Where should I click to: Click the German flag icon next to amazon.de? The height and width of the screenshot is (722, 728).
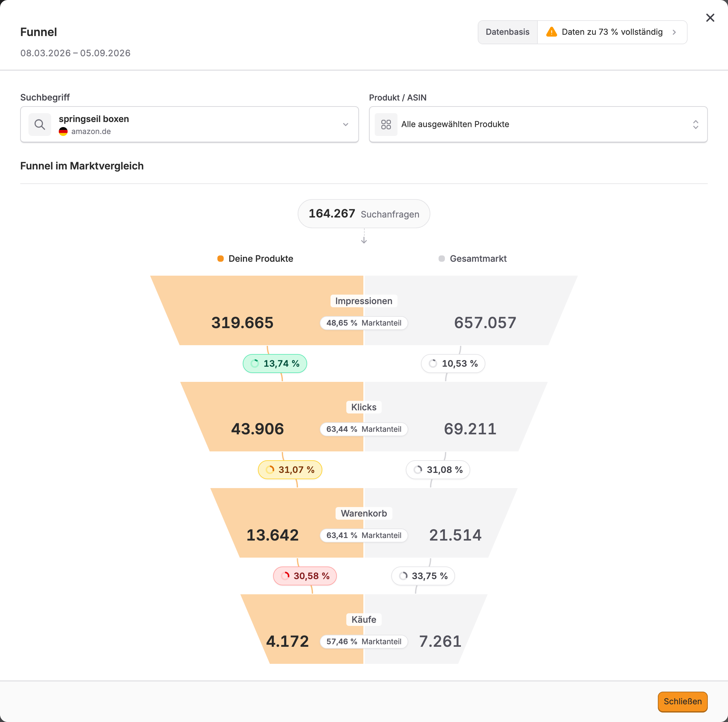point(63,132)
